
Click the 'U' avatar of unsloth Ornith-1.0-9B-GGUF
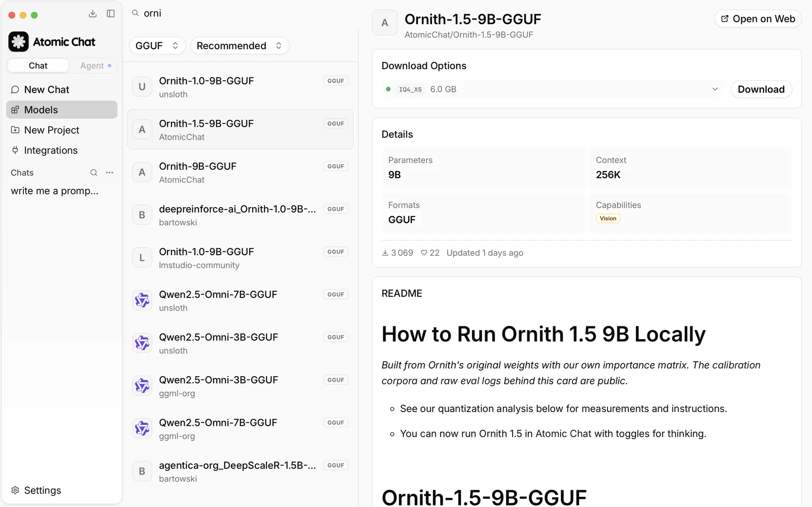(x=142, y=87)
